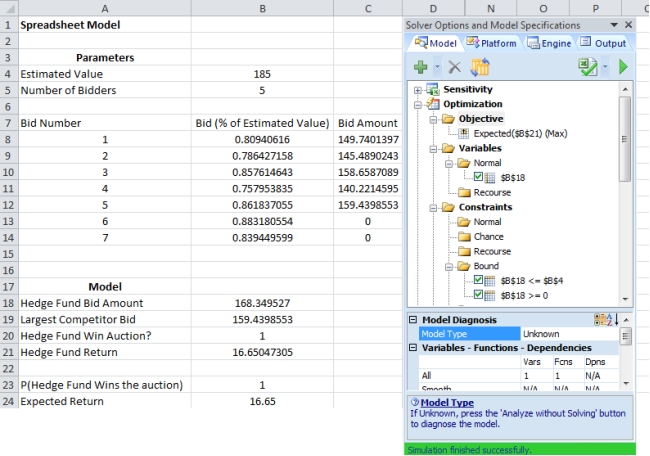Select Largest Competitor Bid value 159.4398553
Viewport: 650px width, 456px height.
[262, 320]
